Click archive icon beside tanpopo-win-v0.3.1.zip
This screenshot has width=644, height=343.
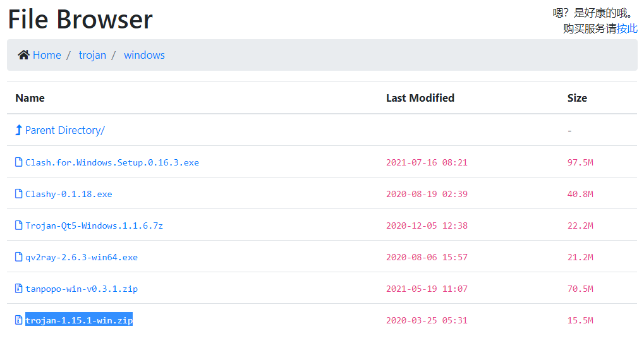coord(18,289)
